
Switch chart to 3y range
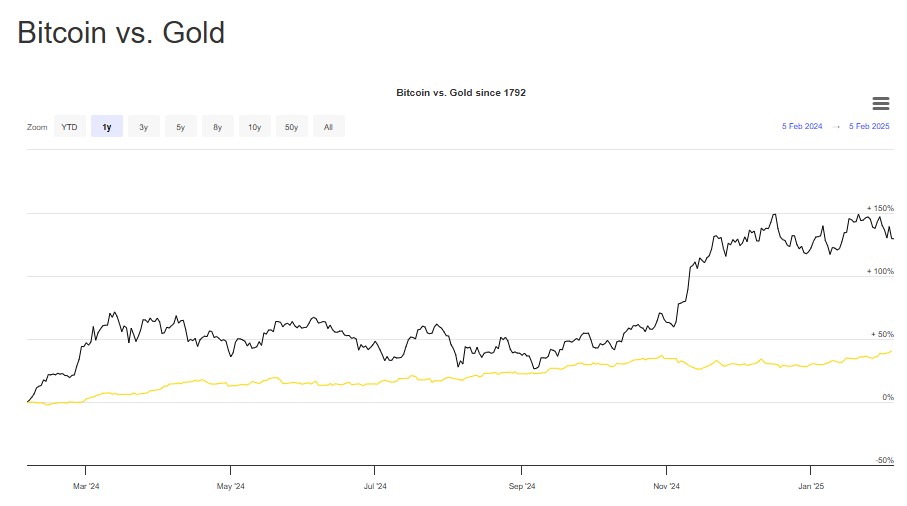click(x=144, y=127)
